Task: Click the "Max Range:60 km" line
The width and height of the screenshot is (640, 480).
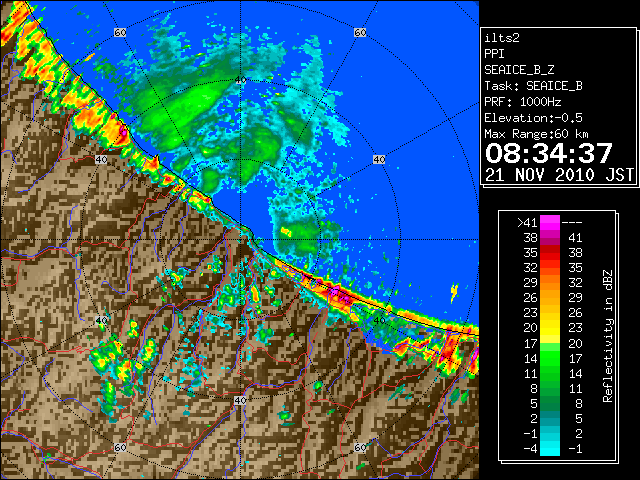Action: (x=536, y=134)
